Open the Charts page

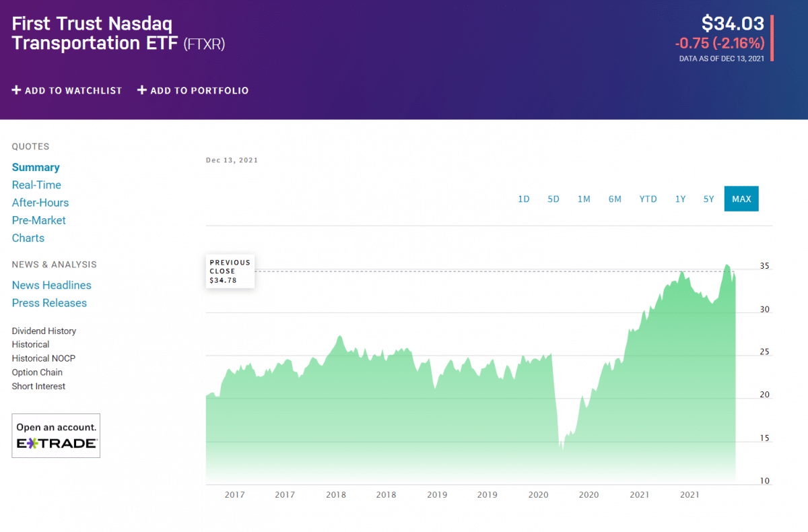[x=28, y=238]
